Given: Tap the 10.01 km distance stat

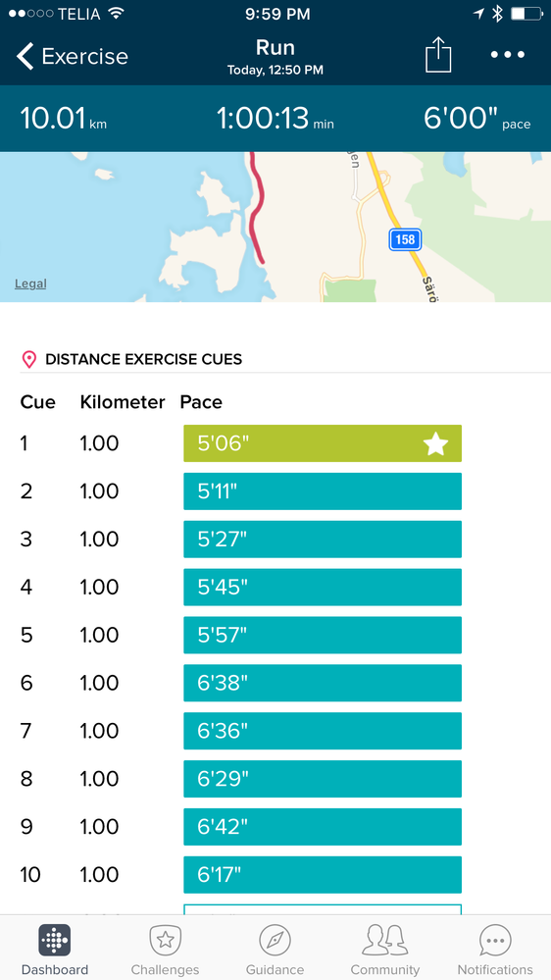Looking at the screenshot, I should (x=63, y=118).
